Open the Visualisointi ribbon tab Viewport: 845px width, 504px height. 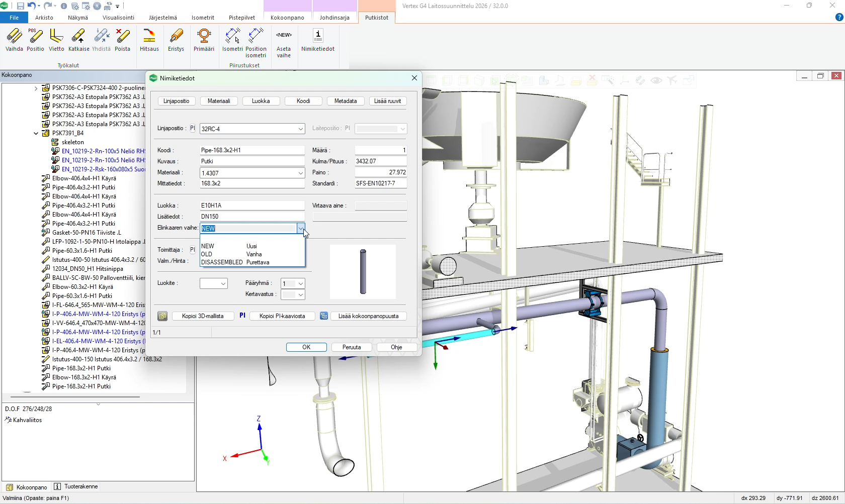118,18
